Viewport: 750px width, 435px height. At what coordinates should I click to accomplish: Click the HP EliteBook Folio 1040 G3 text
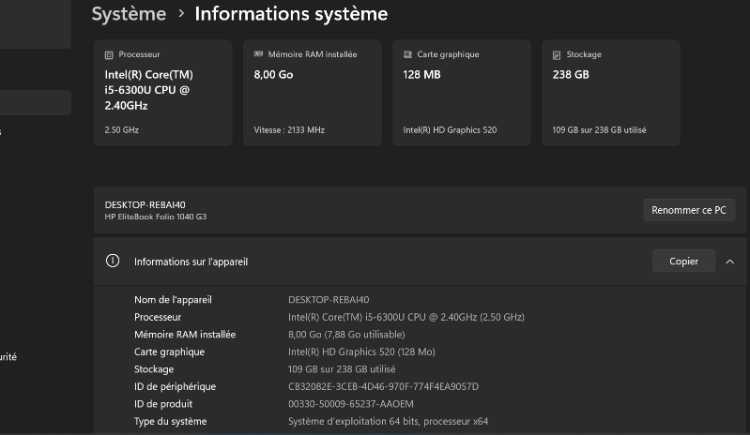[x=156, y=217]
